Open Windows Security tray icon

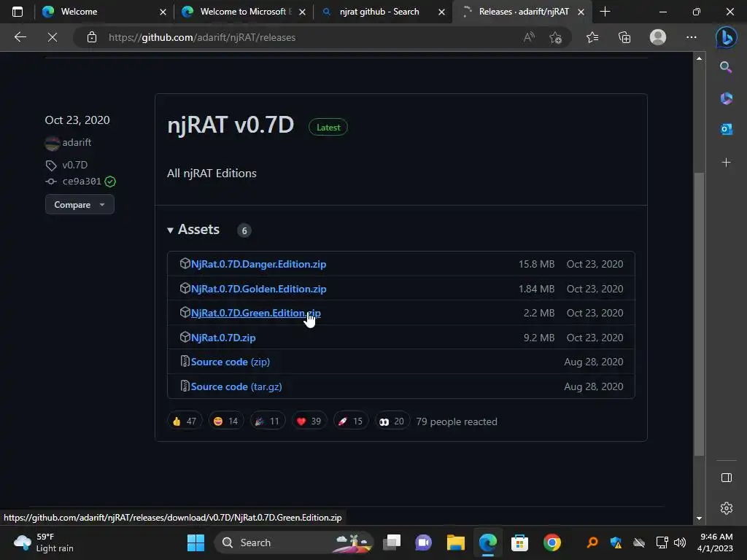tap(616, 542)
